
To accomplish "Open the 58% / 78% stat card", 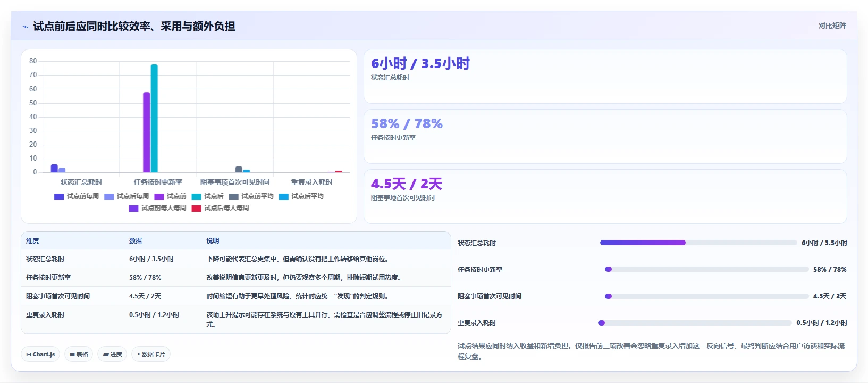I will pos(605,137).
